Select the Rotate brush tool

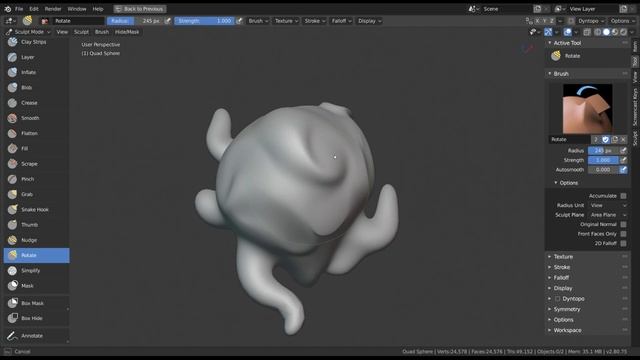coord(36,255)
